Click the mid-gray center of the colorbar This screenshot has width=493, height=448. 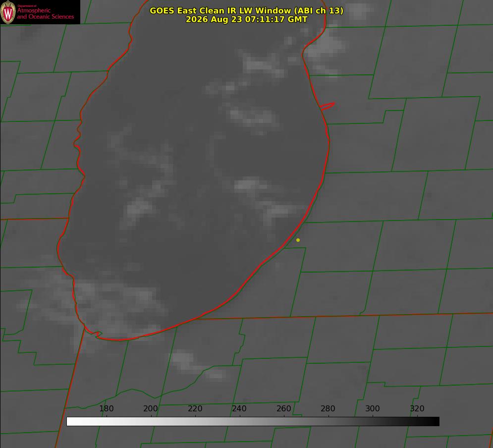(x=253, y=422)
